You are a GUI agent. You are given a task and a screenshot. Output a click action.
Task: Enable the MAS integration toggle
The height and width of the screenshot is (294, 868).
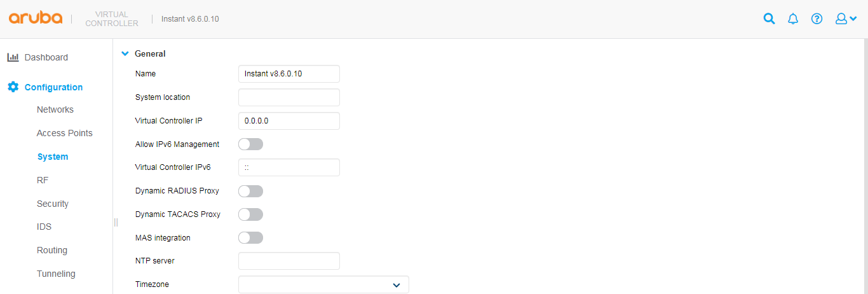(x=250, y=238)
